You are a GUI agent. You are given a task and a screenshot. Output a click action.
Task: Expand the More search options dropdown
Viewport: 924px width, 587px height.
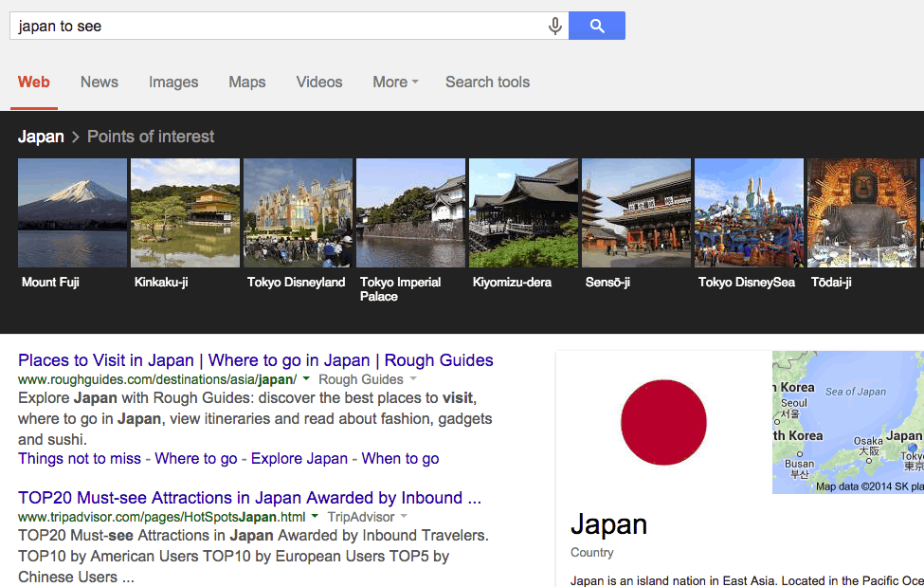[395, 83]
